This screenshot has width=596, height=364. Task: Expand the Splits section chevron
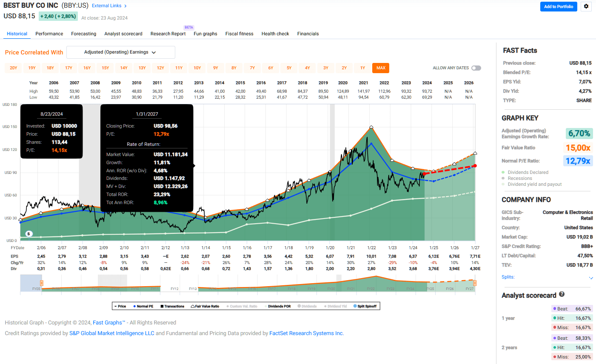point(591,278)
